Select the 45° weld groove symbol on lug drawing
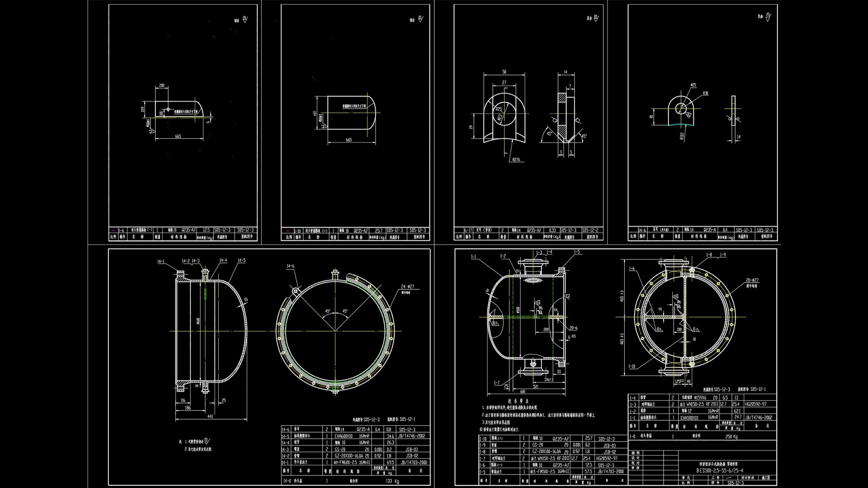 [549, 133]
